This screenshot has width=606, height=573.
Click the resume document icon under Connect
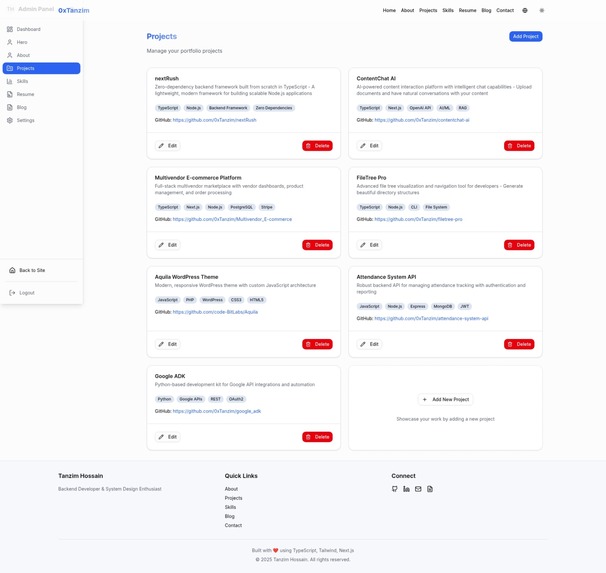click(x=430, y=489)
